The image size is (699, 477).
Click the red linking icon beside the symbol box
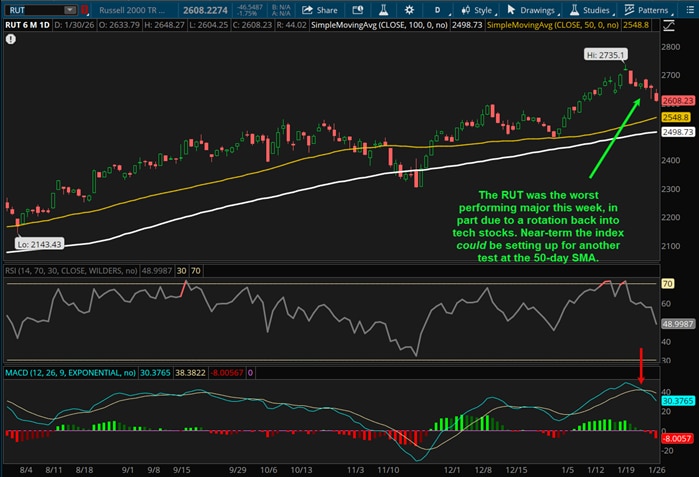(x=84, y=10)
